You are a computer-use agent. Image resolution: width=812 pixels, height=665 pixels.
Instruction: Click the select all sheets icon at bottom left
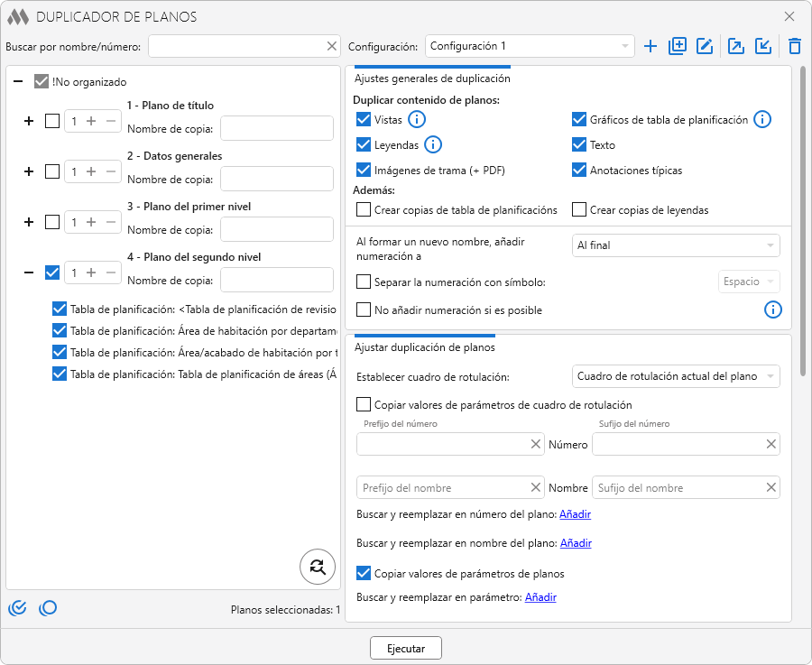pos(16,609)
